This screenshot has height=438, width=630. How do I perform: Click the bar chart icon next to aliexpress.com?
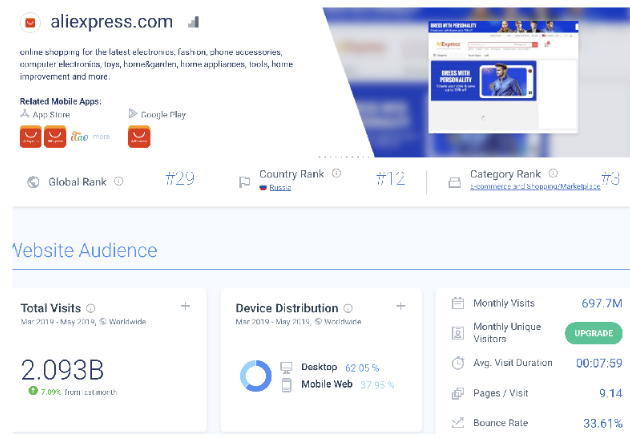(x=194, y=22)
